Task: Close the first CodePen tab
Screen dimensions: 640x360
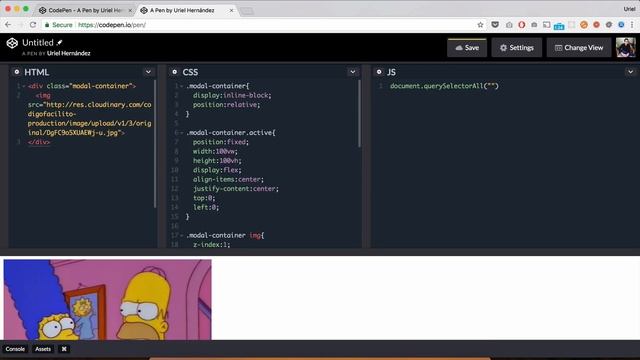Action: [x=130, y=10]
